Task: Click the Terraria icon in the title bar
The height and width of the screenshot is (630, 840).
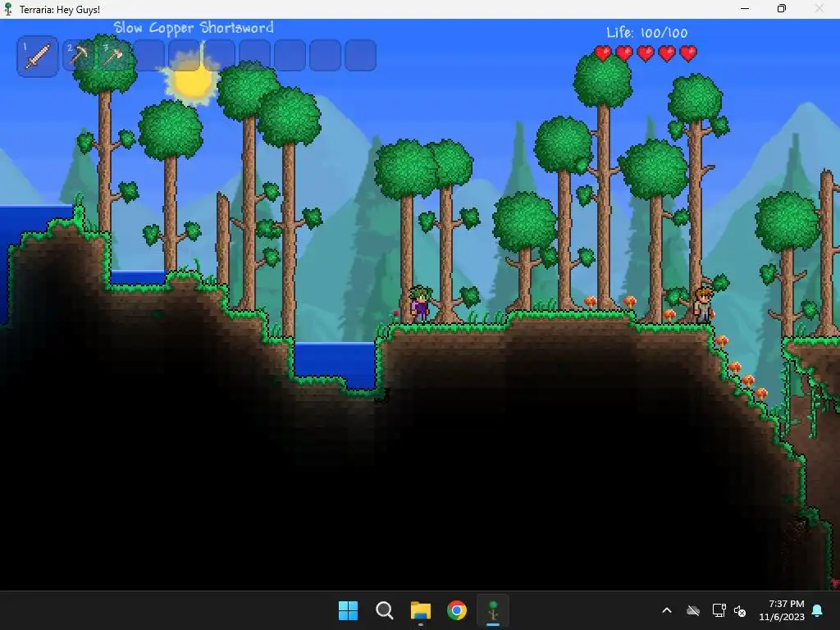Action: pos(8,9)
